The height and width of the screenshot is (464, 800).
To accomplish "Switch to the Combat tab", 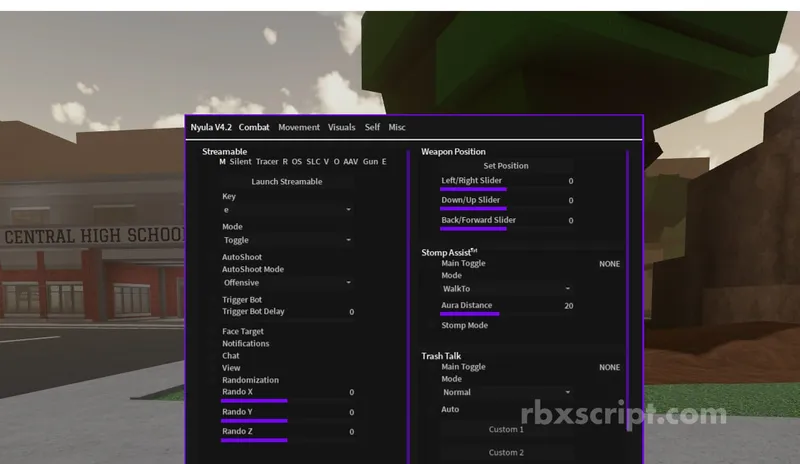I will tap(254, 127).
